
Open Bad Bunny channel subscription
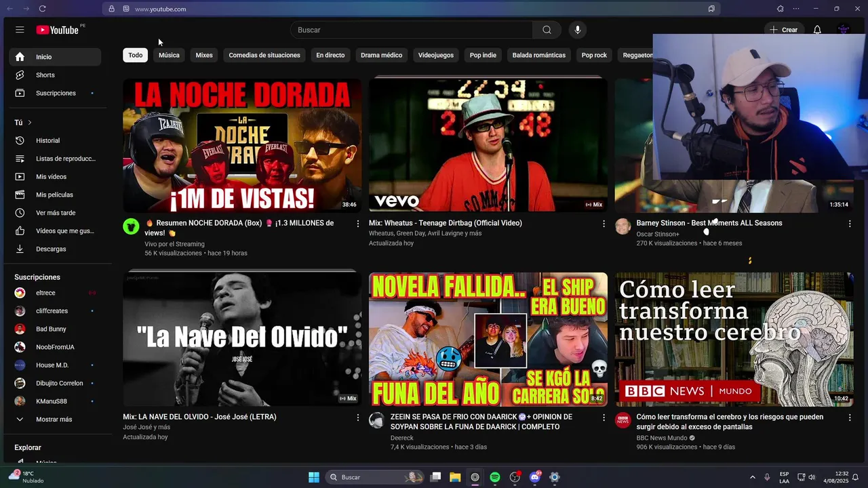[55, 329]
